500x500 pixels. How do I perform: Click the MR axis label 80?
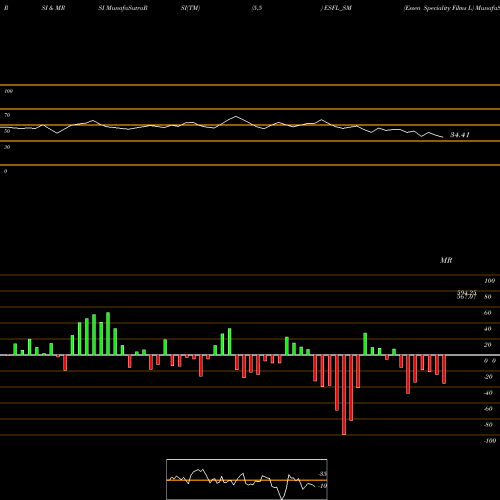(488, 297)
